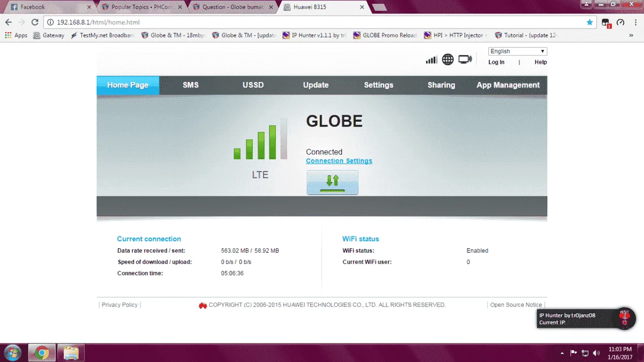
Task: Click the browser back arrow
Action: tap(8, 22)
